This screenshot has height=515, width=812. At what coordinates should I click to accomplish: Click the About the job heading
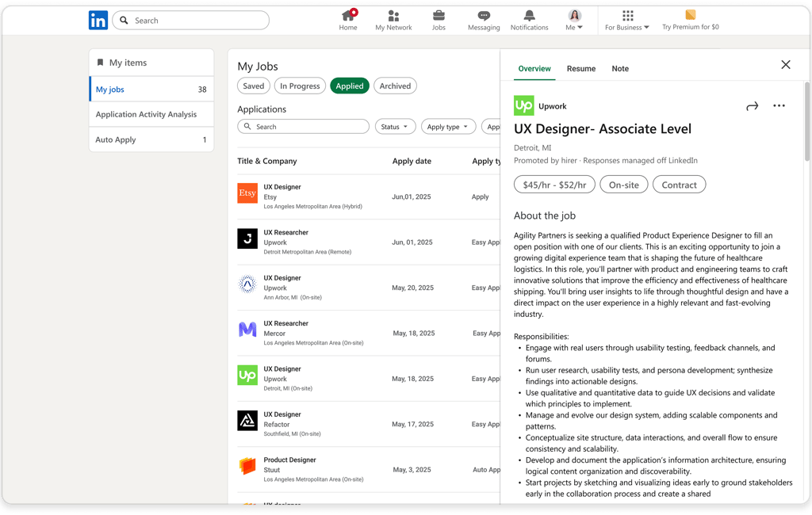pos(544,216)
